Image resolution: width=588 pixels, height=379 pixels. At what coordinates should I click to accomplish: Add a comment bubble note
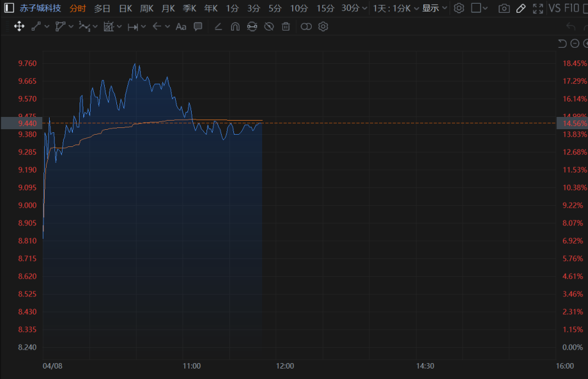pyautogui.click(x=198, y=26)
